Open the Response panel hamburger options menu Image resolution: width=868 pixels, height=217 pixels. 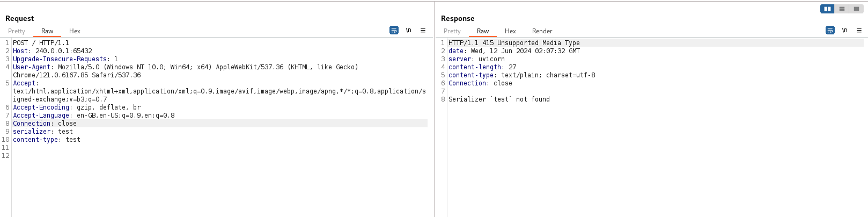(x=859, y=31)
